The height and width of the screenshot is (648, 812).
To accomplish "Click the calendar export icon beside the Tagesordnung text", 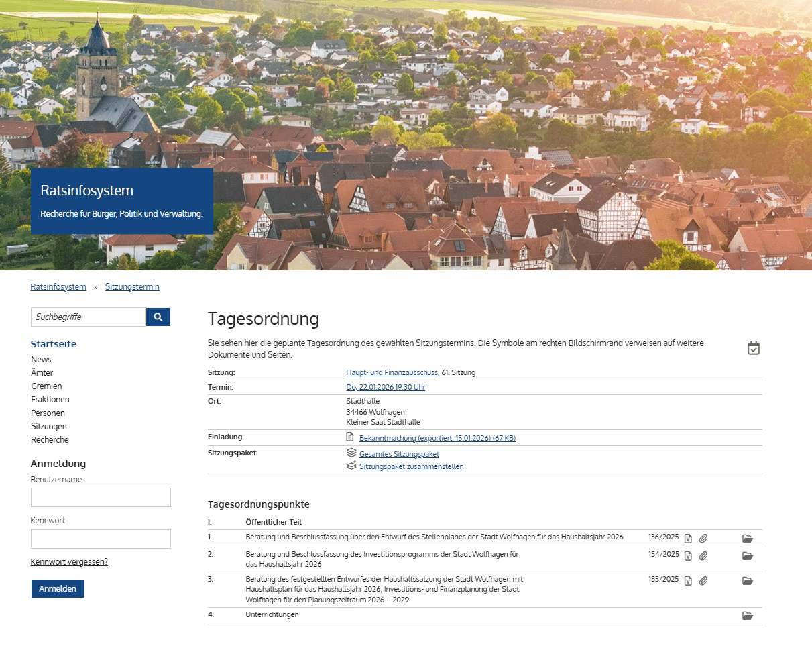I will 754,348.
